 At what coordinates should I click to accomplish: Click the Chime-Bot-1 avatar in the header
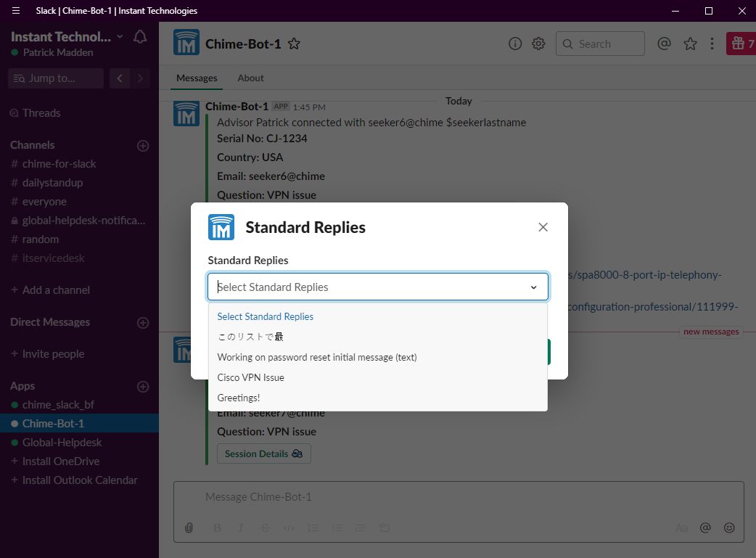coord(186,42)
